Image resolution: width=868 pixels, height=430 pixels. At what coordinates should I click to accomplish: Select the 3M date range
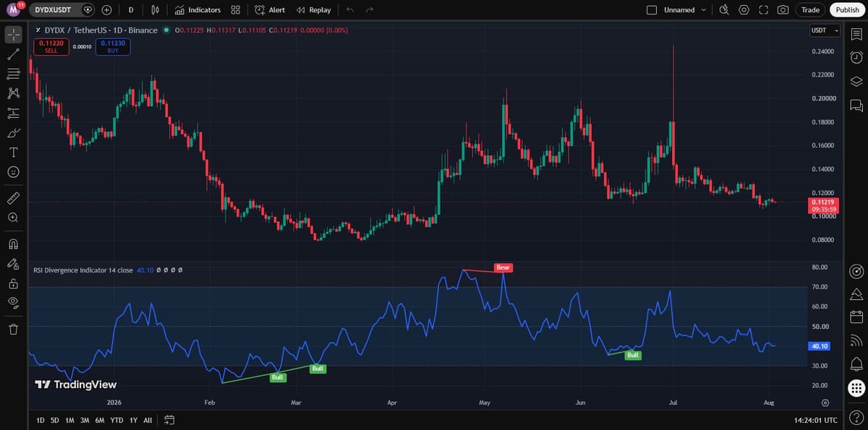[x=85, y=420]
